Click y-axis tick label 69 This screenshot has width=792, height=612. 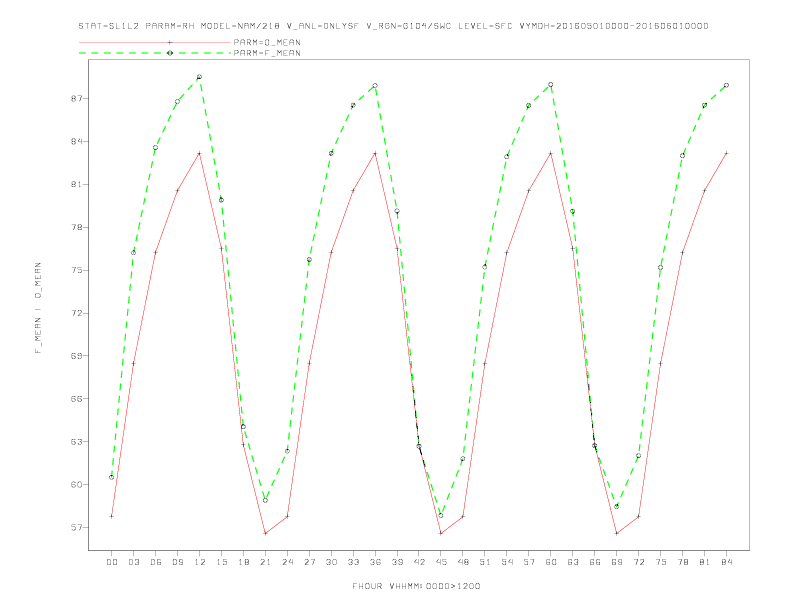pyautogui.click(x=77, y=355)
